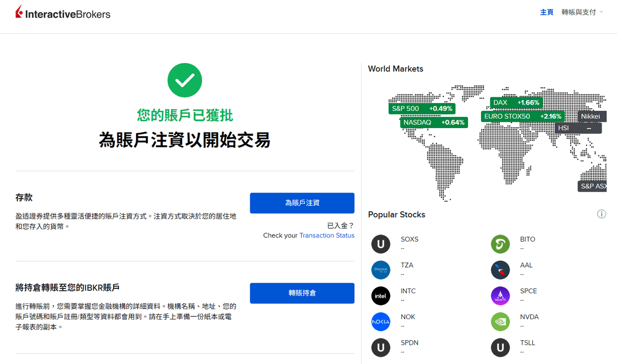This screenshot has height=364, width=617.
Task: Open the American Airlines AAL icon
Action: tap(500, 270)
